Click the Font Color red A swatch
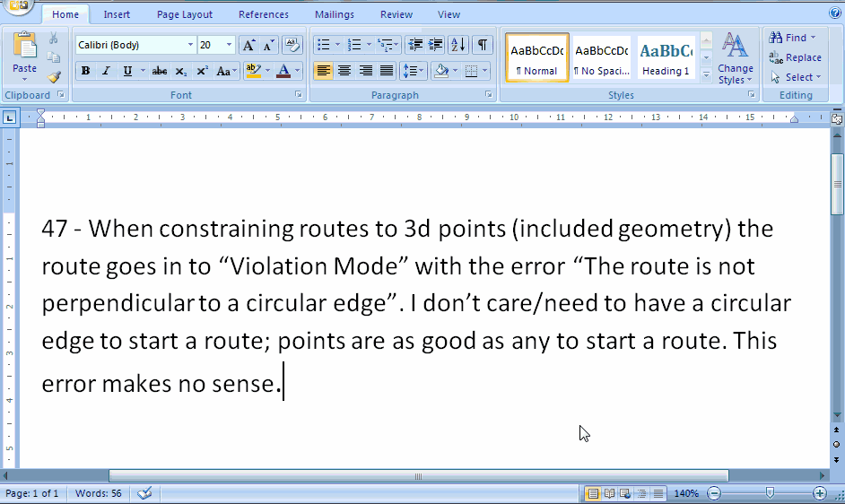The width and height of the screenshot is (845, 504). 283,71
